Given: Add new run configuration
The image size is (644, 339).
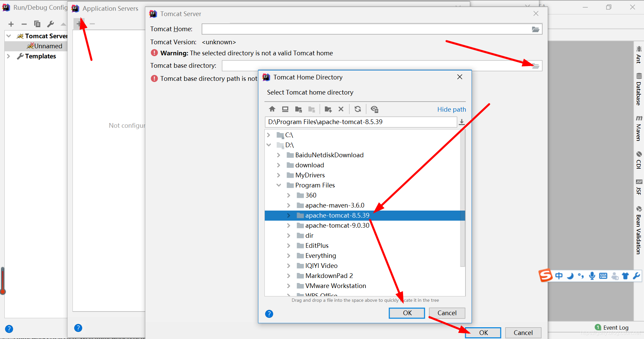Looking at the screenshot, I should pyautogui.click(x=11, y=24).
